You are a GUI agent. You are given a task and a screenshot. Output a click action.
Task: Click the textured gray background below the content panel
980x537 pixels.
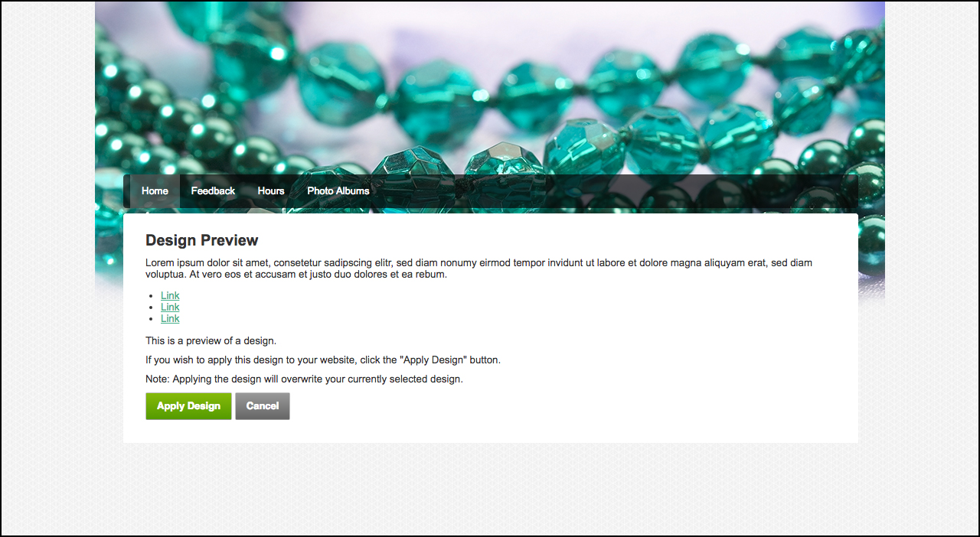[x=490, y=490]
